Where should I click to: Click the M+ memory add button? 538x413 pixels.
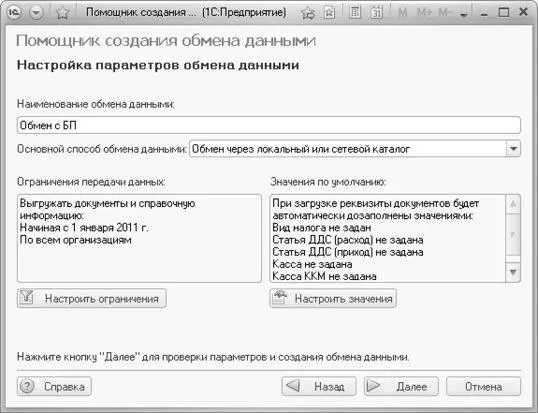click(424, 13)
